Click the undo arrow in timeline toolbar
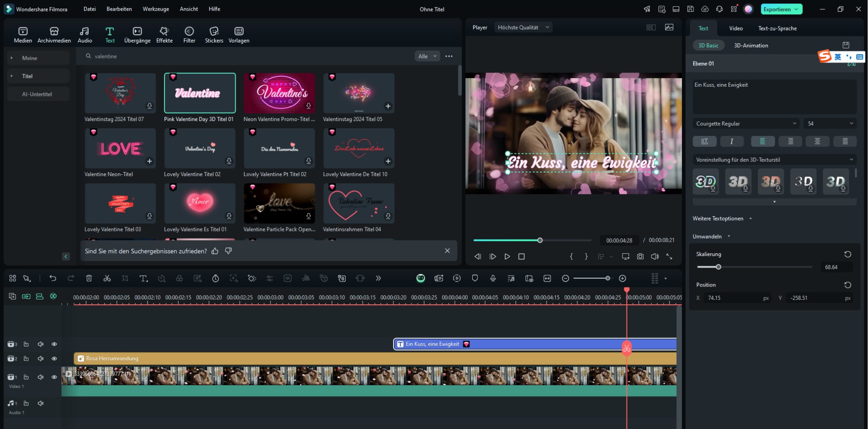 click(x=53, y=278)
